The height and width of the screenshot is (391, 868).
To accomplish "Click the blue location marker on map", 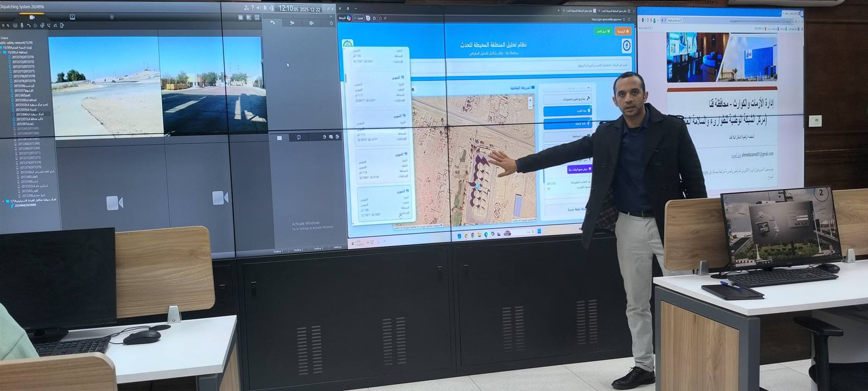I will pyautogui.click(x=477, y=186).
